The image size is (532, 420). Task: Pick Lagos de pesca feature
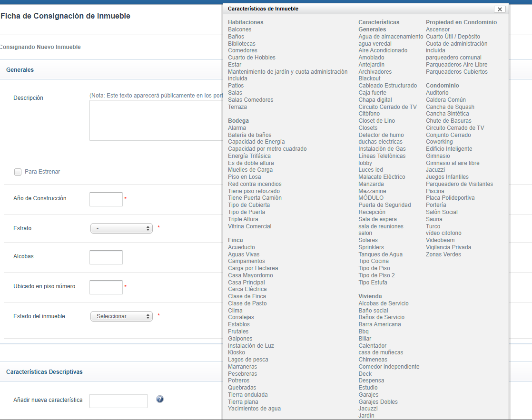247,360
